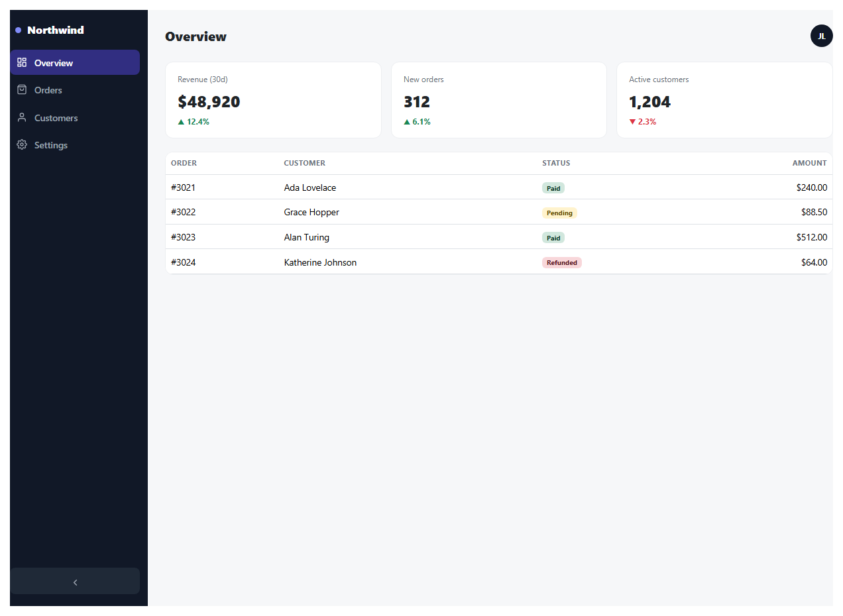Click the Customers person icon

[22, 117]
